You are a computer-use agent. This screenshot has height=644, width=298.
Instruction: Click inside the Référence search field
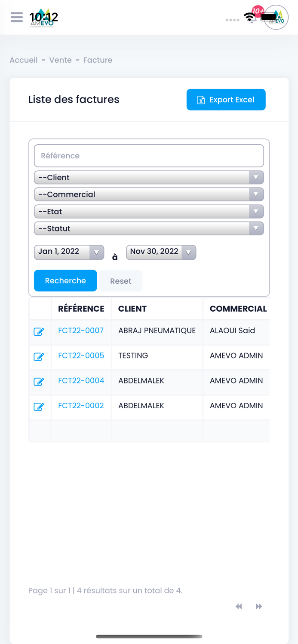point(149,155)
